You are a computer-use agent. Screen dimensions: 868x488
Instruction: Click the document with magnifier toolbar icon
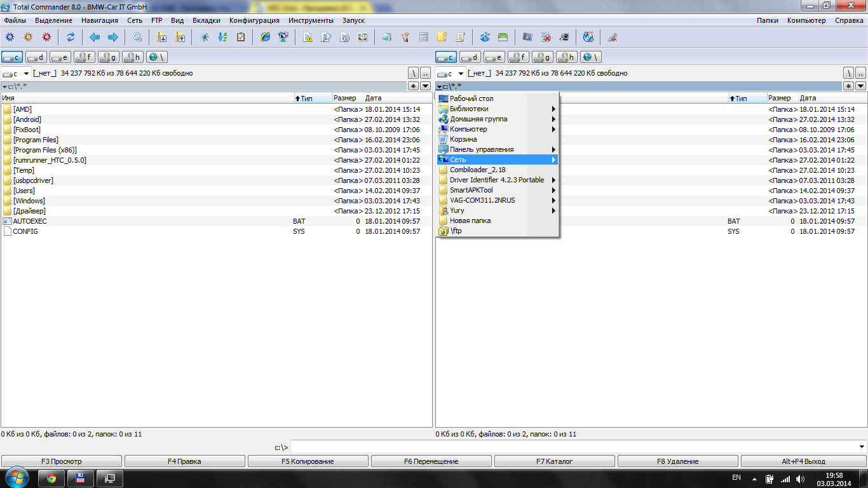point(326,37)
